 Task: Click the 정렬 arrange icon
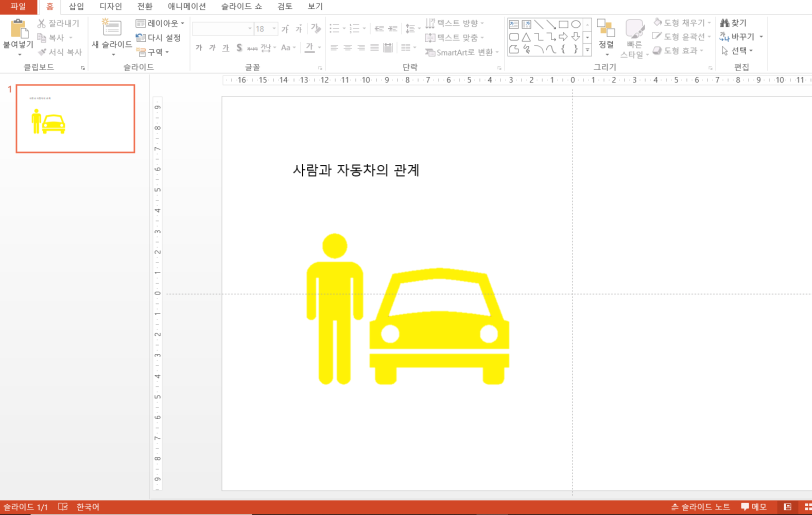pos(606,32)
